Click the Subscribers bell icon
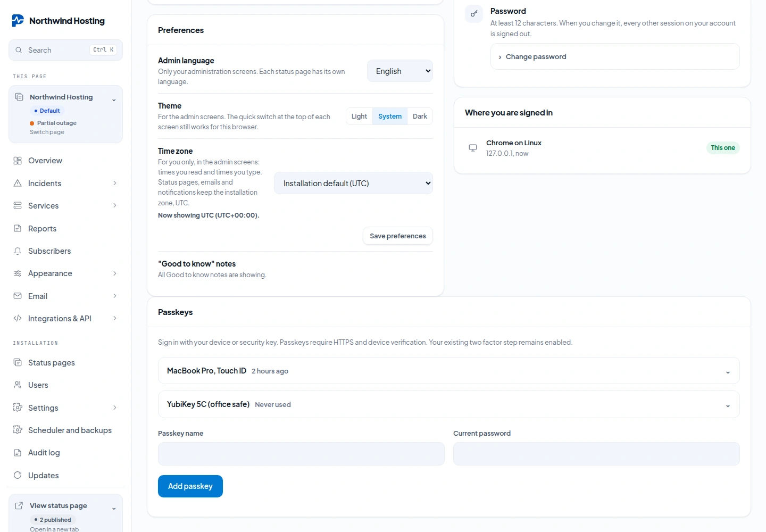This screenshot has height=532, width=766. 18,251
